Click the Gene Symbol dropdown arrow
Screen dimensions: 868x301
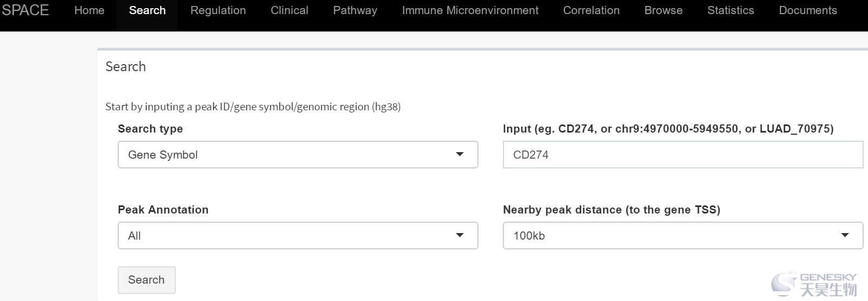pos(459,155)
